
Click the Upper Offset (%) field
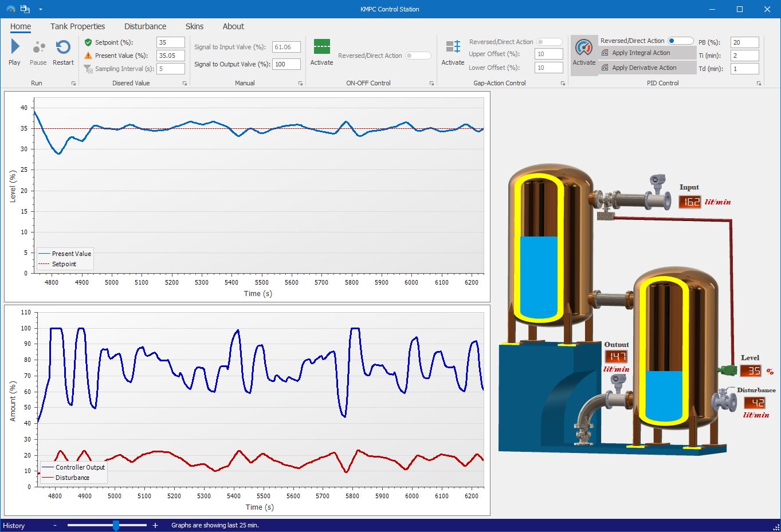(549, 54)
